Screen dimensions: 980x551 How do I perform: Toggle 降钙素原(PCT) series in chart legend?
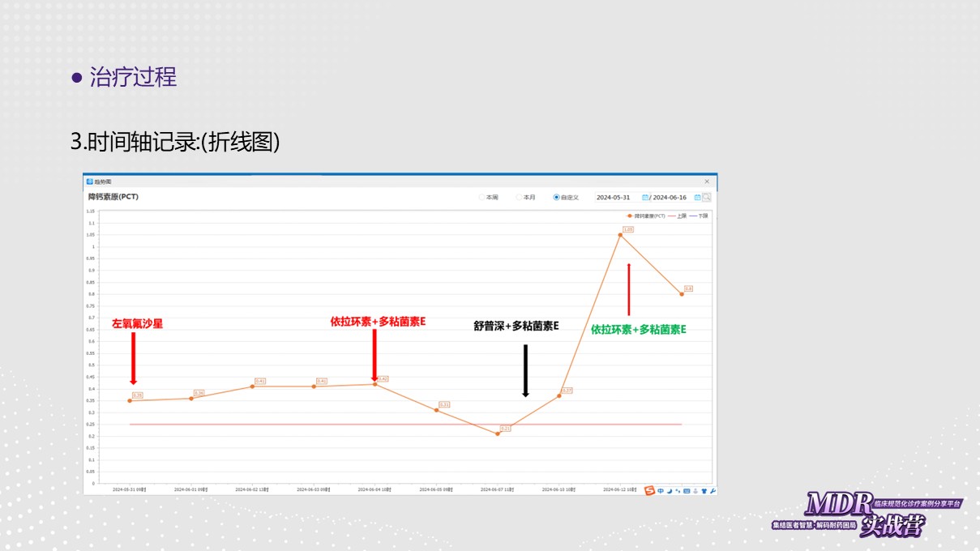pyautogui.click(x=647, y=216)
